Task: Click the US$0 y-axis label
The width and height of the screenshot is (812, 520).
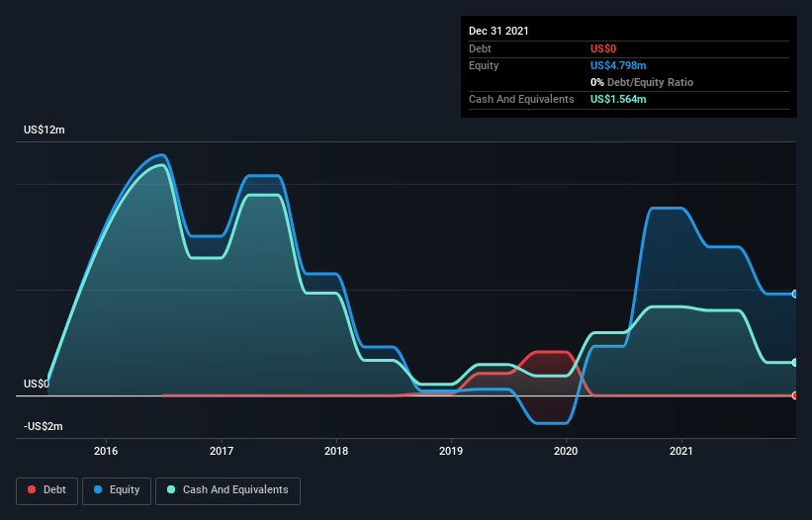Action: (x=37, y=384)
